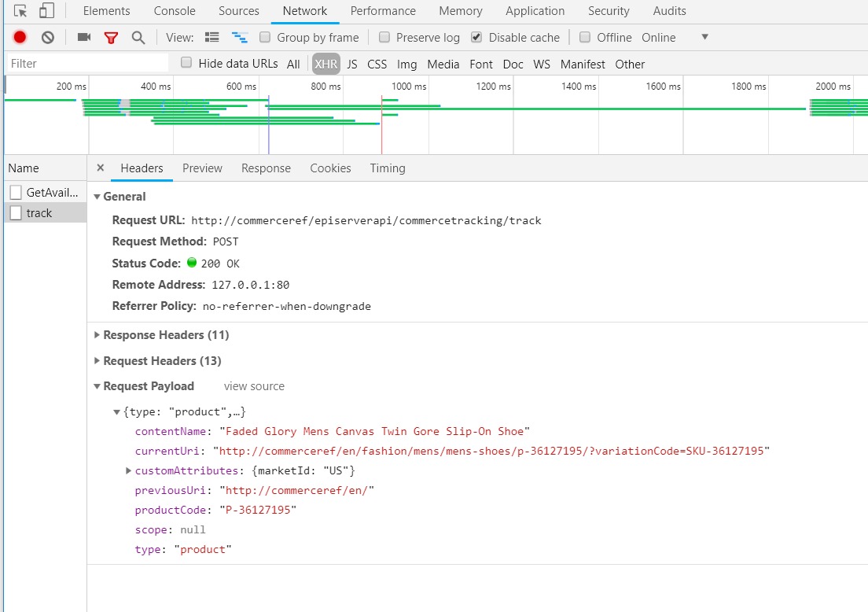Stop recording with the red record button
868x612 pixels.
20,37
